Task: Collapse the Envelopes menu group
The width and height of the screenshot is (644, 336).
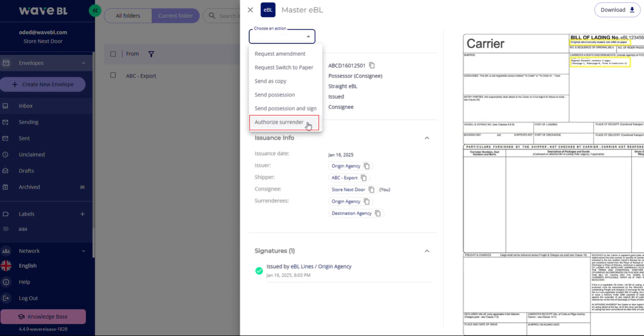Action: 83,63
